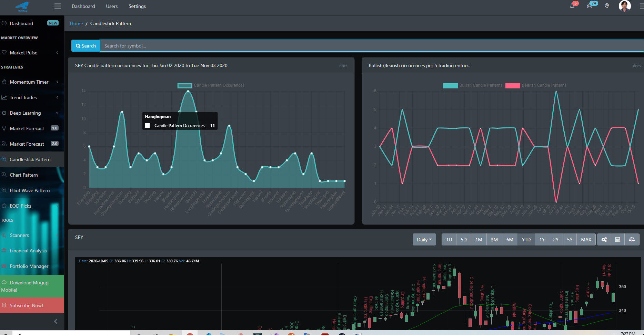The image size is (644, 335).
Task: Select the 6M range tab
Action: pos(510,240)
